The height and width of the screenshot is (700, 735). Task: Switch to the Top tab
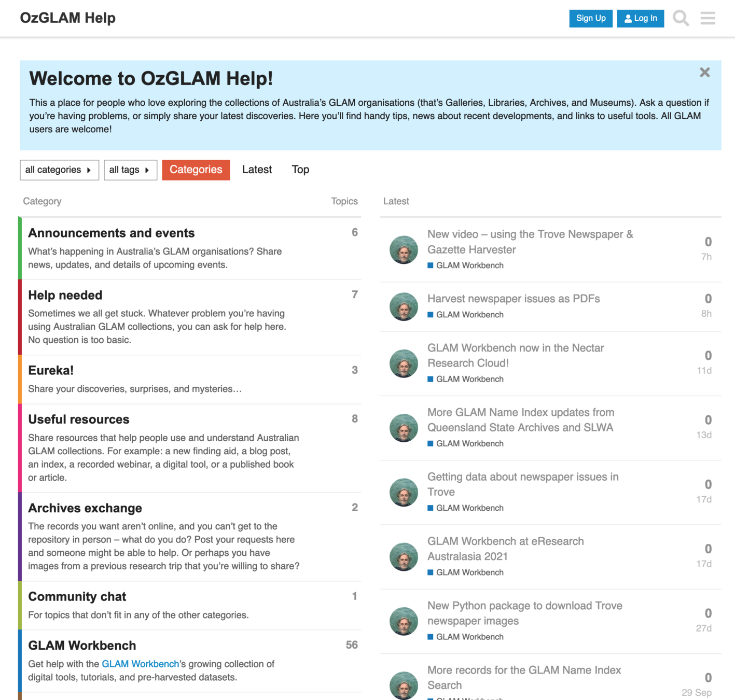300,170
